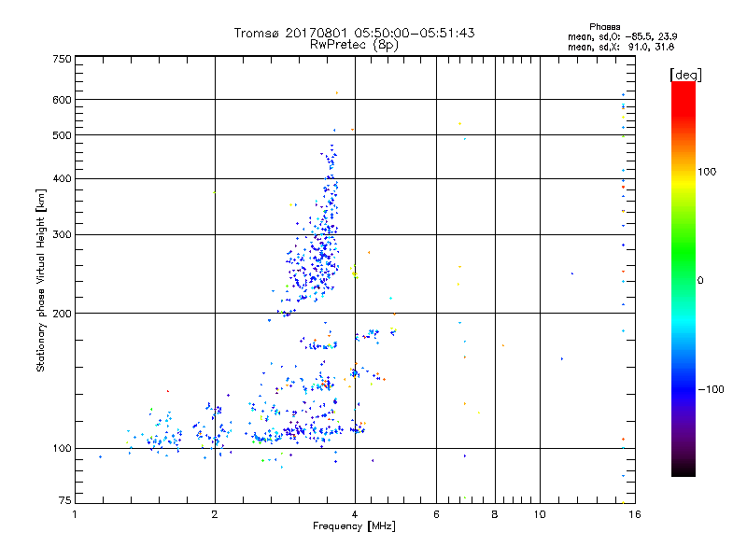Click the colorbar '100' tick label
Image resolution: width=747 pixels, height=560 pixels.
click(707, 172)
